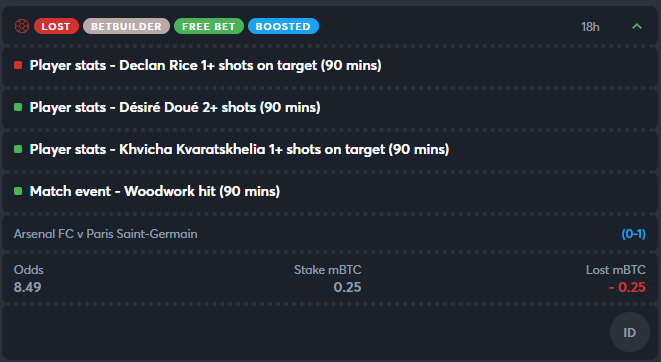Click the green FREE BET badge
Screen dimensions: 661x362
click(209, 26)
